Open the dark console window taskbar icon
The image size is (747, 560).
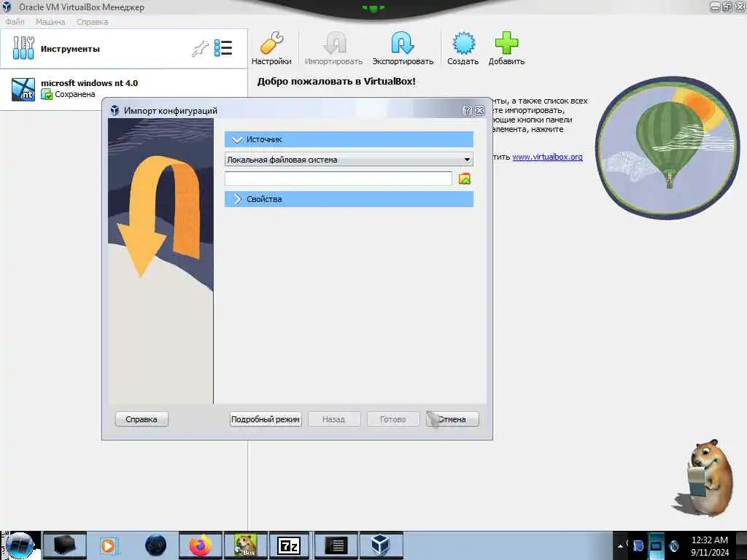point(336,545)
